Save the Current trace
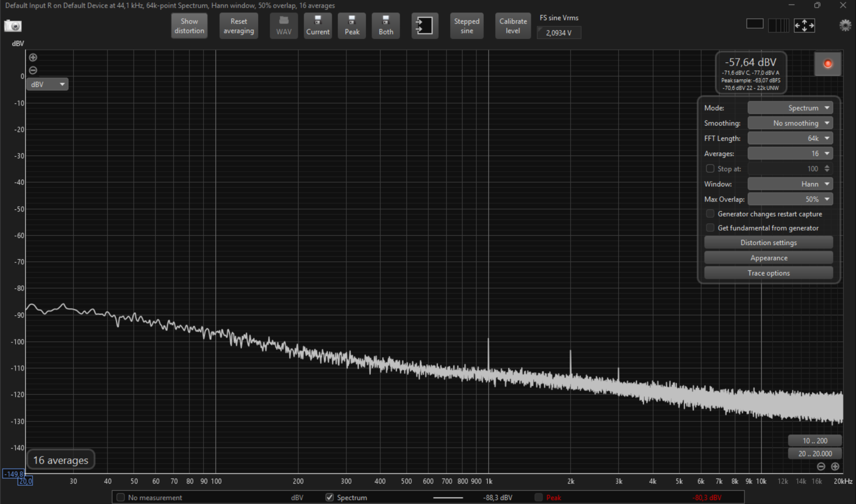Image resolution: width=856 pixels, height=504 pixels. click(318, 26)
